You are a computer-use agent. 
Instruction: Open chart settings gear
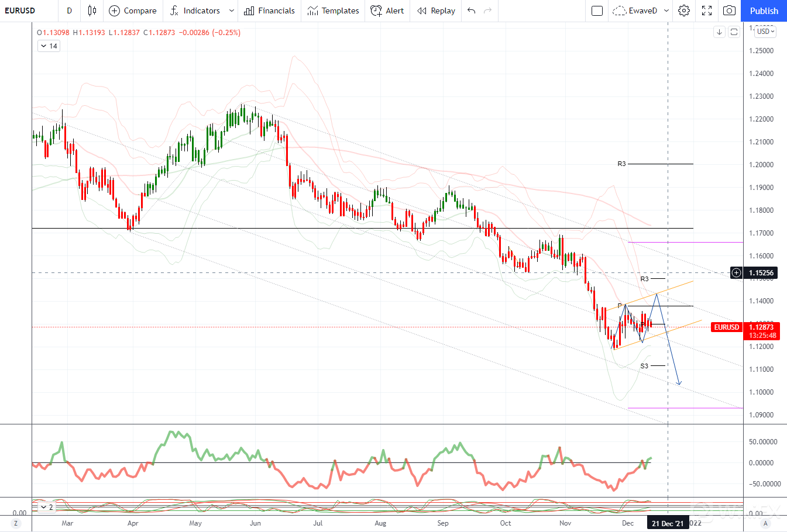tap(684, 11)
